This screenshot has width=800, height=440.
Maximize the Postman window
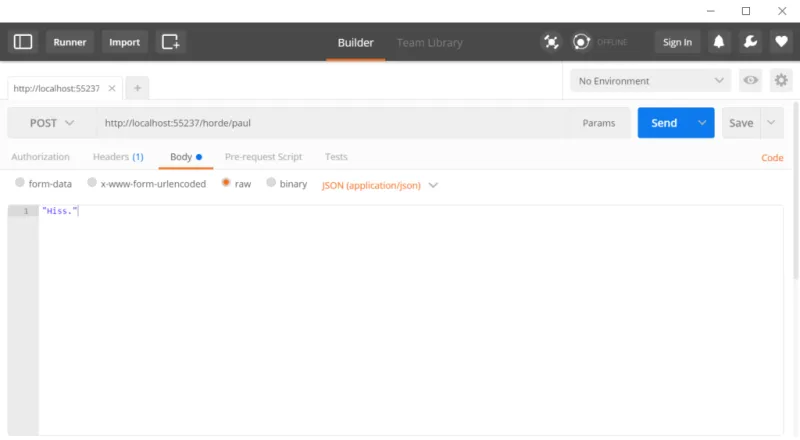click(x=746, y=11)
